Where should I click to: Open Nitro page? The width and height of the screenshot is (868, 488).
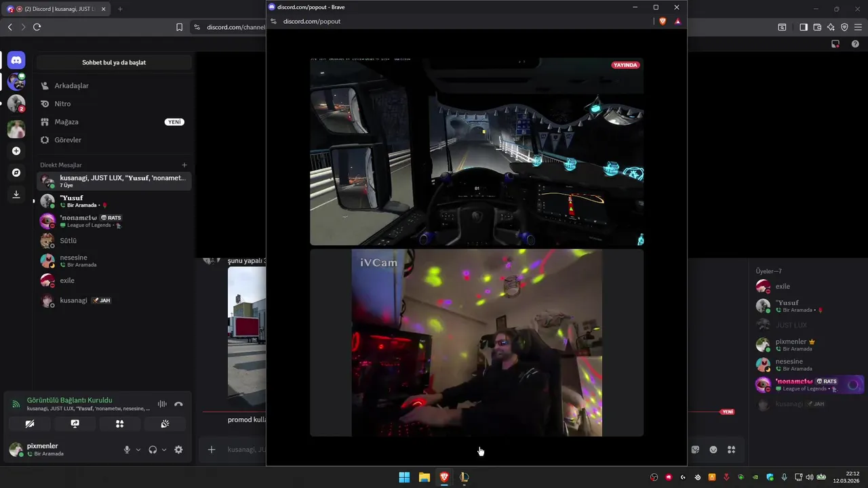[114, 104]
